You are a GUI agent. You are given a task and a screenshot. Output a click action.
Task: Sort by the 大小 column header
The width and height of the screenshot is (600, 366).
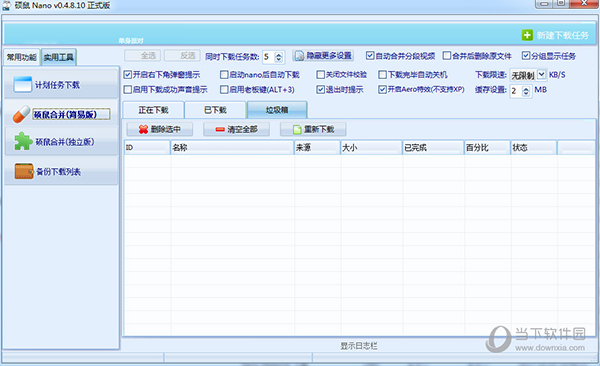coord(371,147)
